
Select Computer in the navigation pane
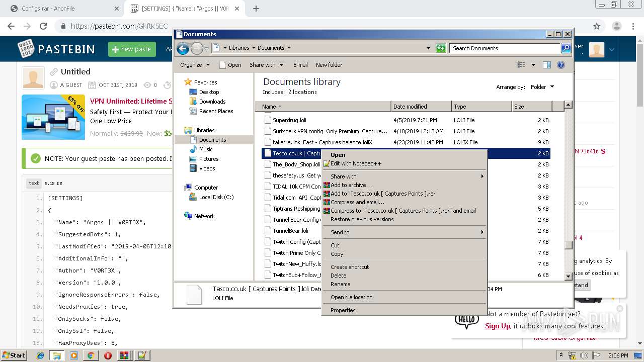click(x=206, y=188)
